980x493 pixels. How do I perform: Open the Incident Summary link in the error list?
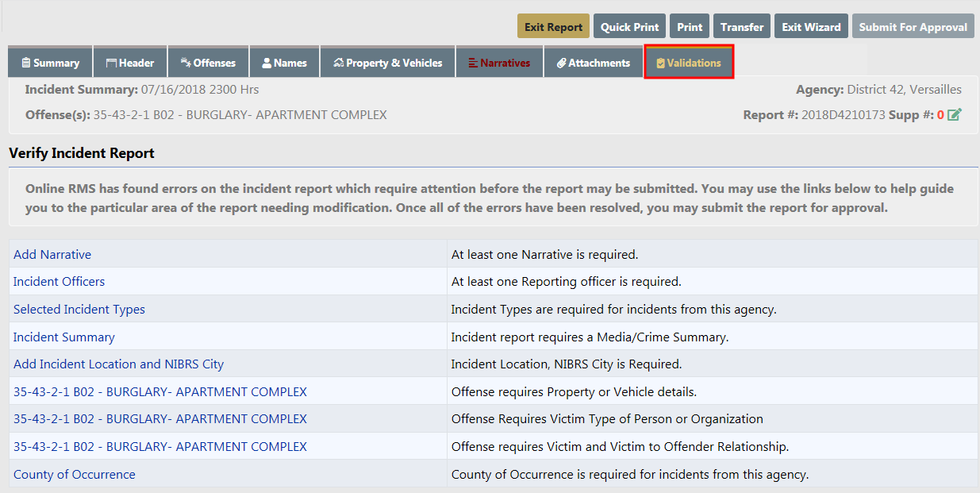point(63,337)
